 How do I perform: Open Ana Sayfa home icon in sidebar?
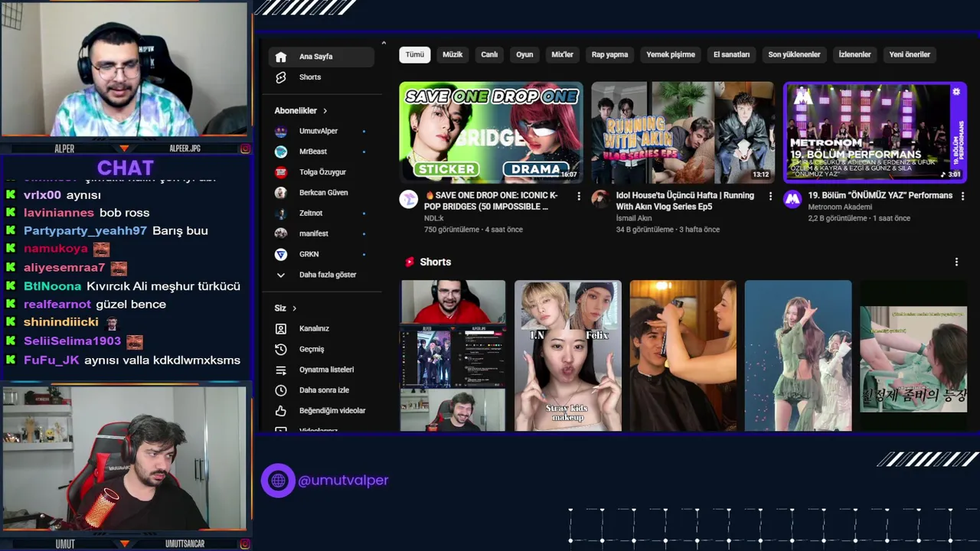[x=281, y=57]
